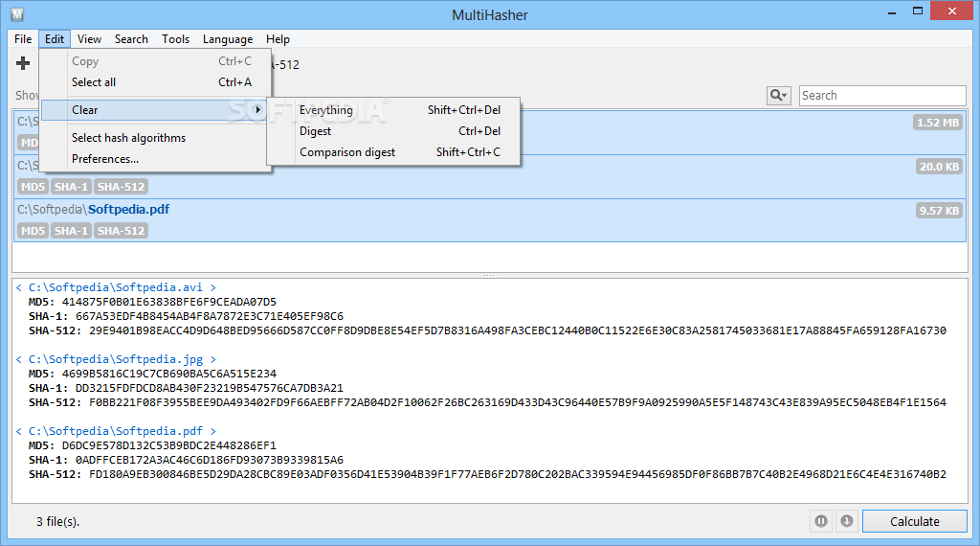The height and width of the screenshot is (546, 980).
Task: Clear Everything from the submenu
Action: [393, 110]
